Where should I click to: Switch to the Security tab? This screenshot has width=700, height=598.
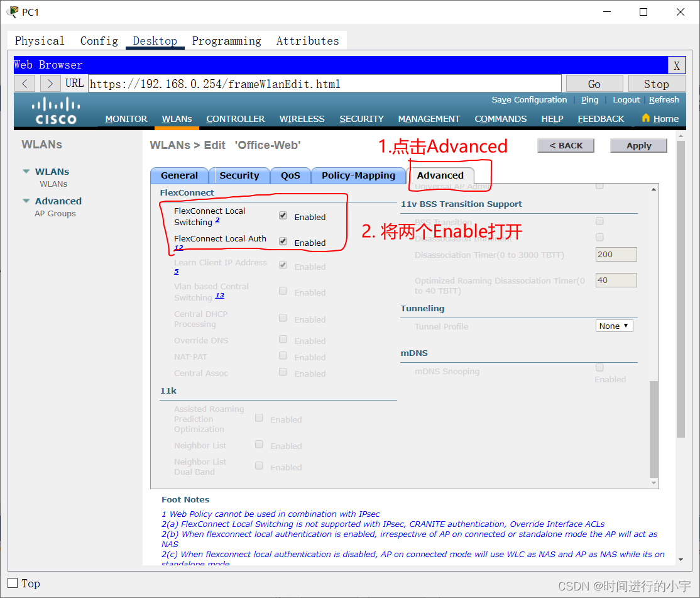point(240,175)
